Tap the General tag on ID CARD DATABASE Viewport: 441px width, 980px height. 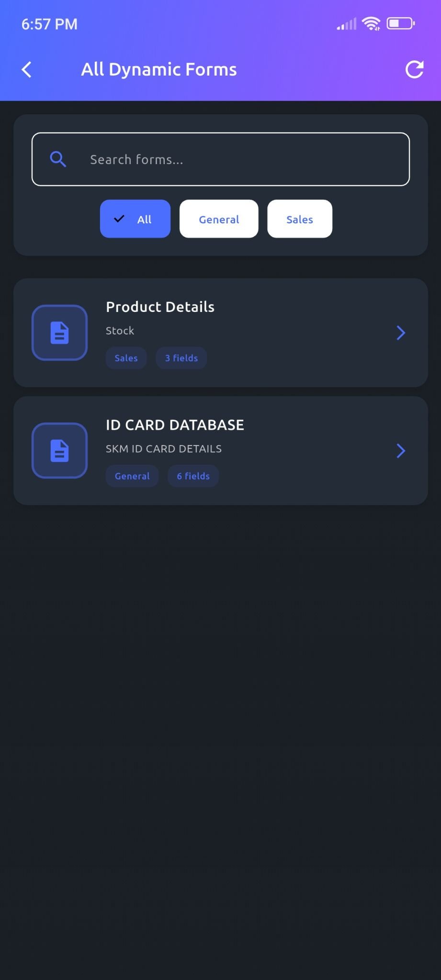[132, 476]
